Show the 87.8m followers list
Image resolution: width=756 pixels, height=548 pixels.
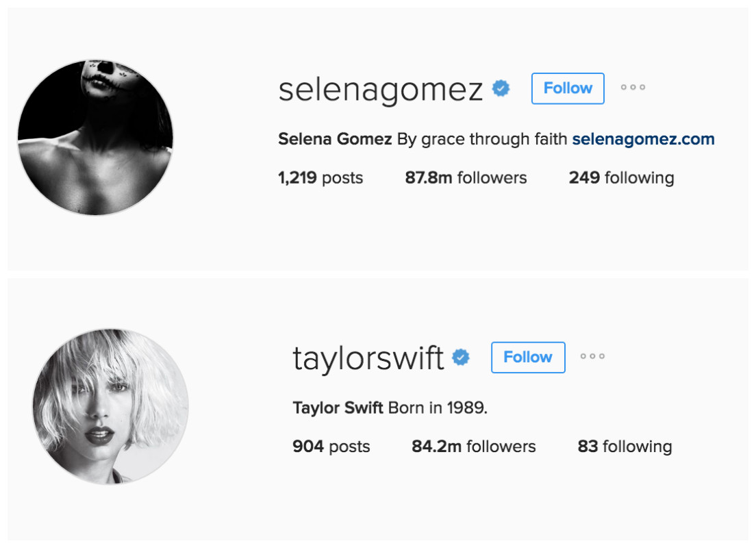coord(466,178)
